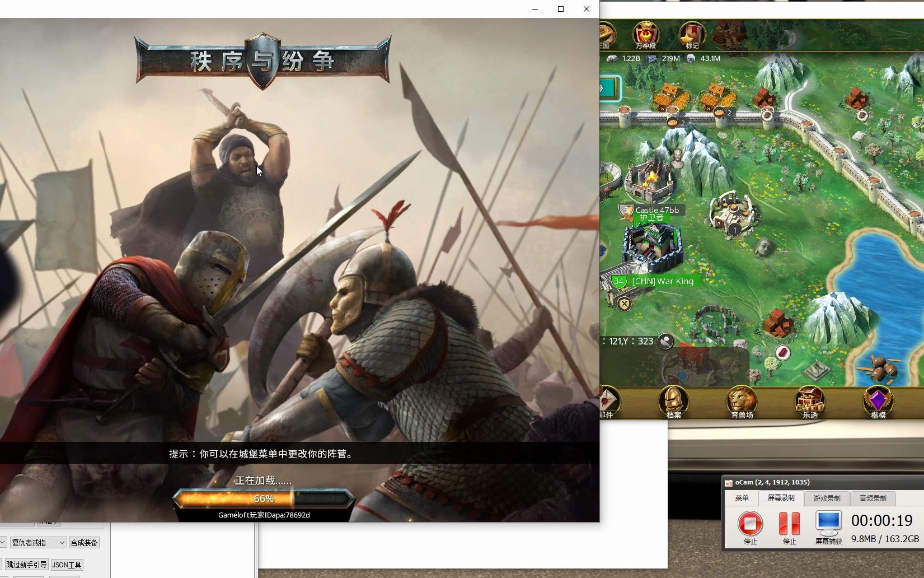
Task: Select the brick stockpile near the mountain bottom
Action: click(778, 323)
